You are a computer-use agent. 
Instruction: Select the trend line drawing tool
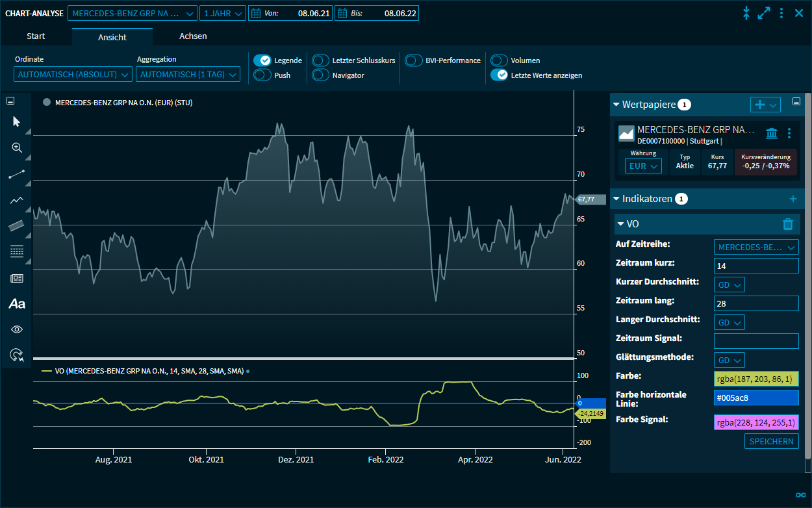[x=17, y=174]
